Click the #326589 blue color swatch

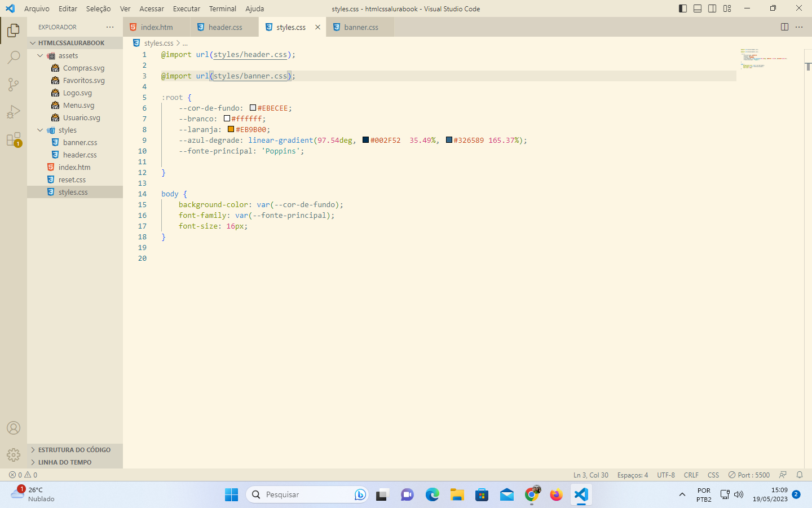(x=449, y=140)
